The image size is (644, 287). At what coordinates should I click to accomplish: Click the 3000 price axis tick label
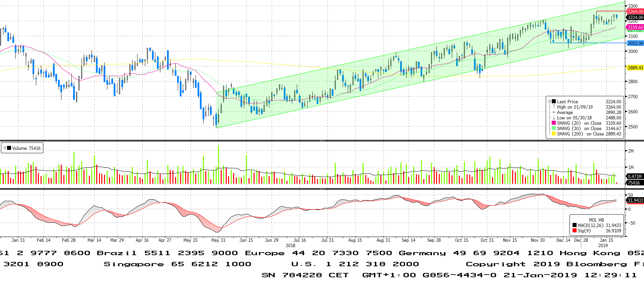click(633, 51)
